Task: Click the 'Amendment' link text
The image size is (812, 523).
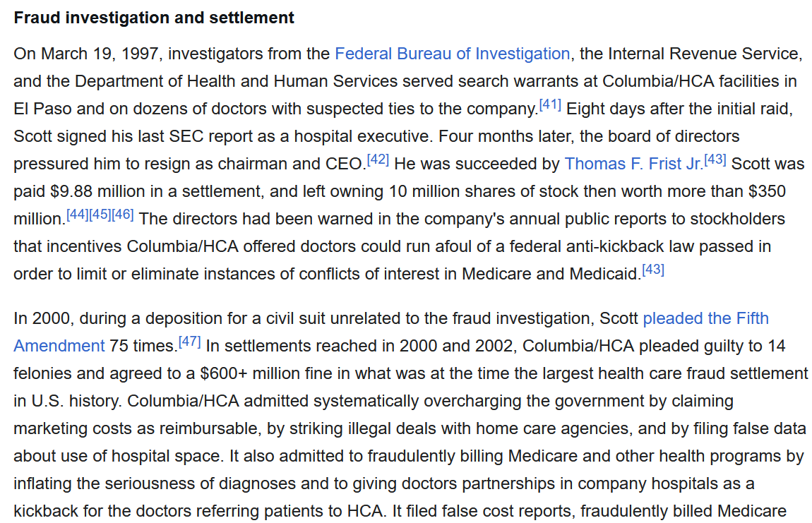Action: (59, 345)
